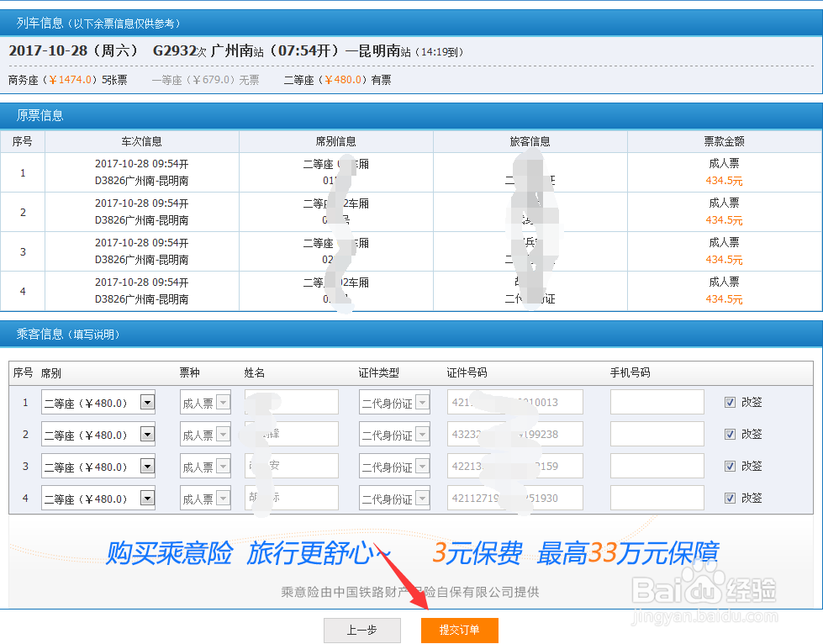
Task: Open seat class dropdown for passenger 1
Action: 98,403
